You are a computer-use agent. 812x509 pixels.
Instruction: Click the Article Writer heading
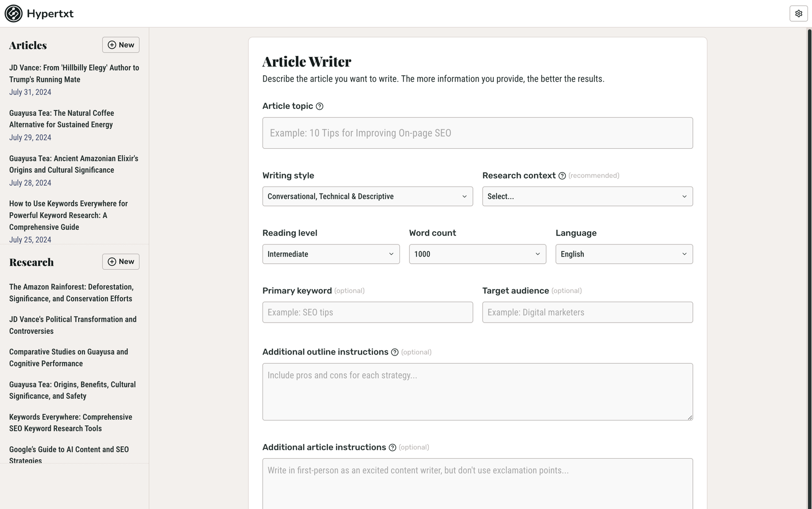pos(307,62)
